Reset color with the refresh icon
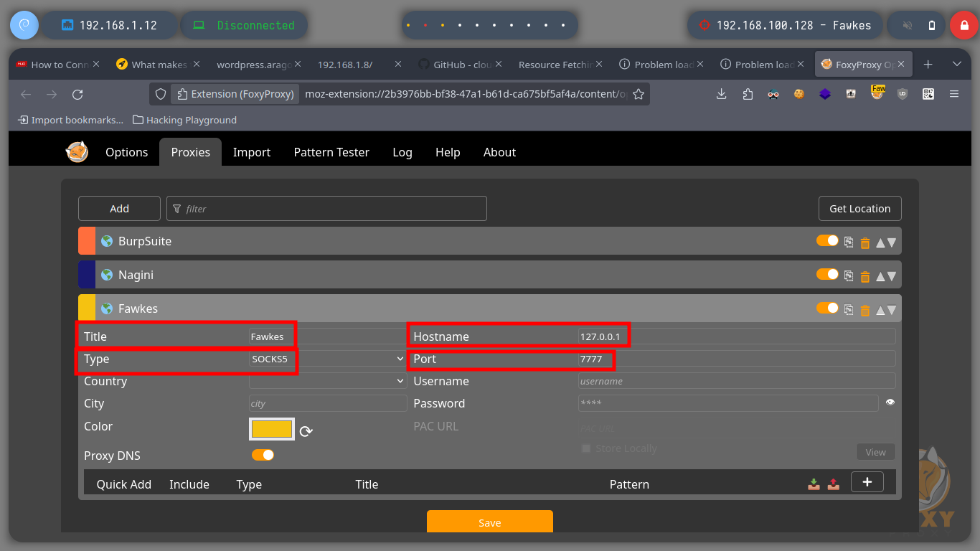Image resolution: width=980 pixels, height=551 pixels. pos(306,431)
